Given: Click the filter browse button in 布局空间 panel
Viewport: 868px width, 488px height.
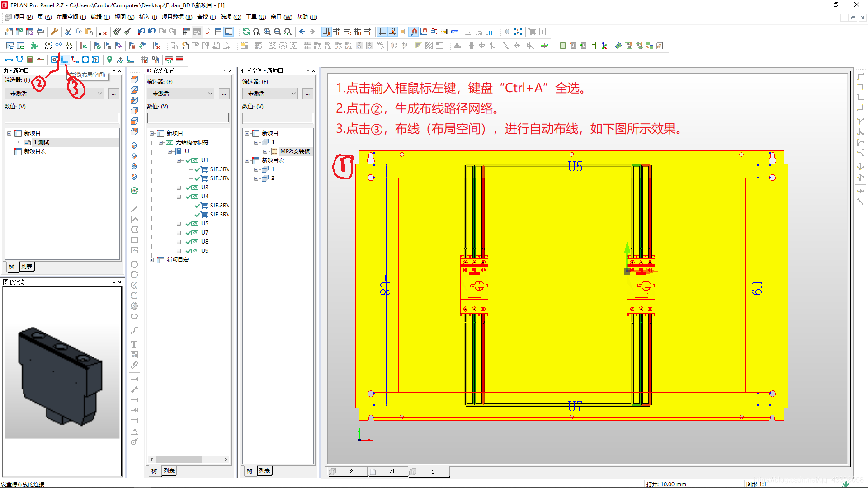Looking at the screenshot, I should [307, 94].
